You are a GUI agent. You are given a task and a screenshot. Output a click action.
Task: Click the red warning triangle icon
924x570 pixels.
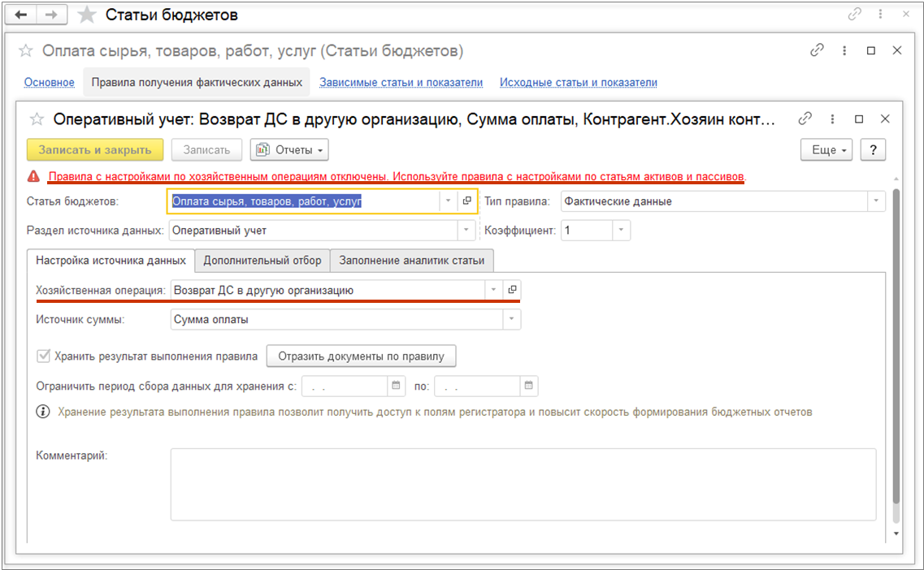(x=33, y=176)
